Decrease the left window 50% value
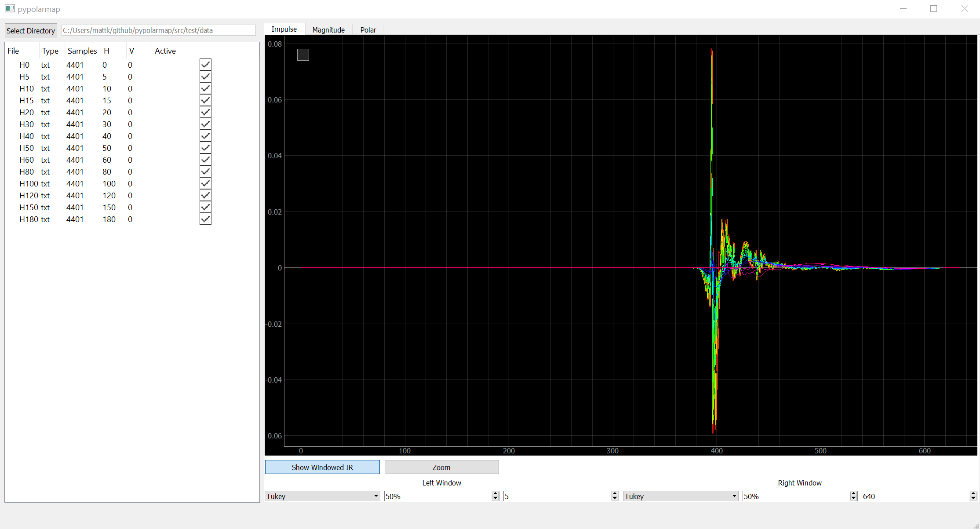Viewport: 980px width, 529px height. click(x=495, y=499)
